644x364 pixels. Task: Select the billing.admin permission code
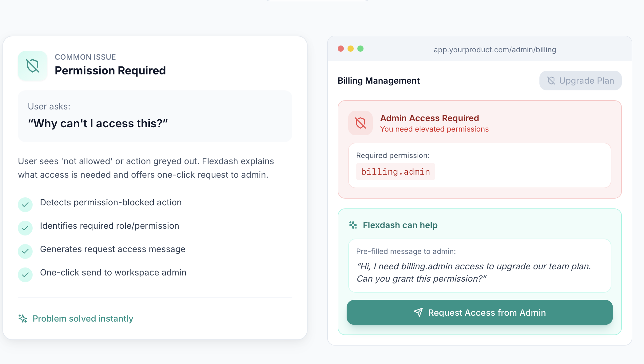click(395, 171)
